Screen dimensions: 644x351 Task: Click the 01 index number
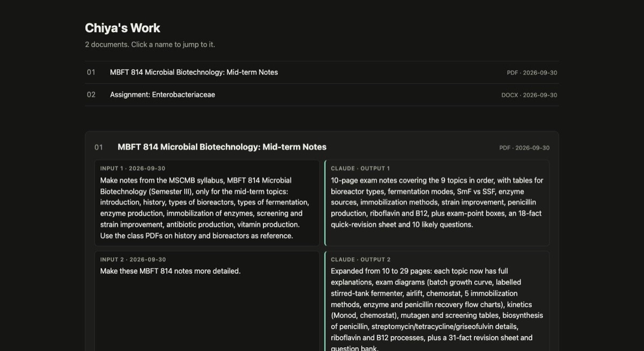point(91,72)
